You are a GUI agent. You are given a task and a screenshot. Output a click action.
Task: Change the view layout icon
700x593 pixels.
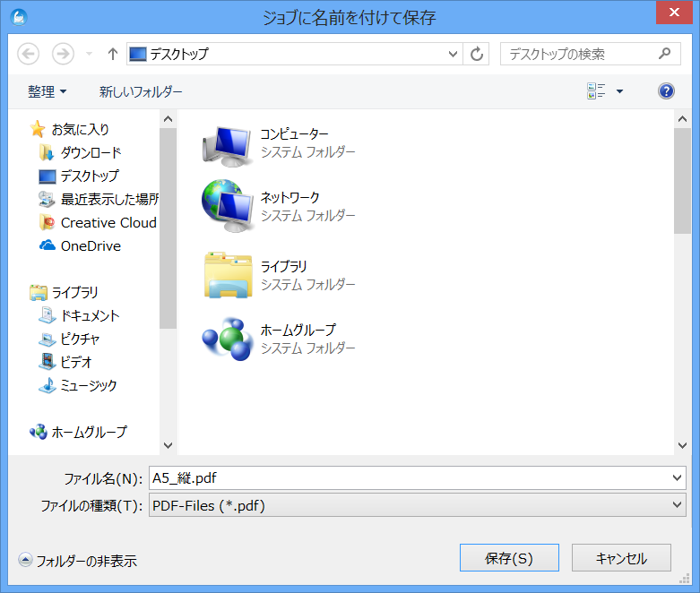pyautogui.click(x=596, y=91)
